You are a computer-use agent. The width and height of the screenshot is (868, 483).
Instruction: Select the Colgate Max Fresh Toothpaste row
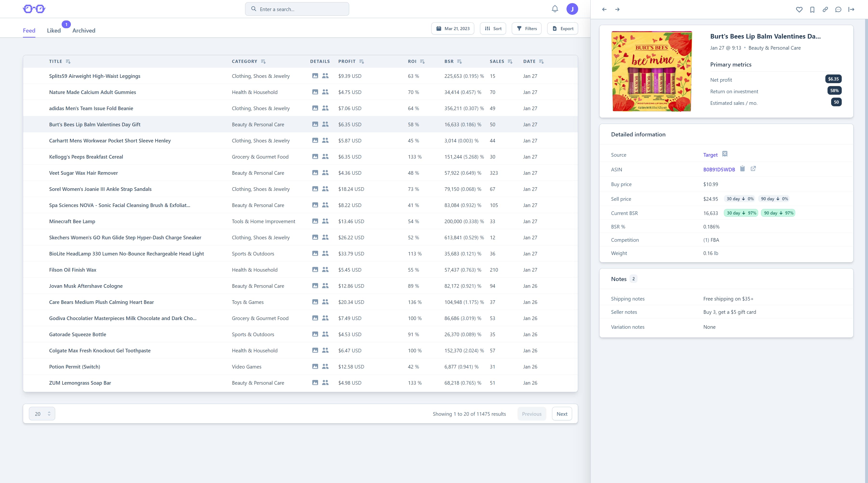click(300, 350)
